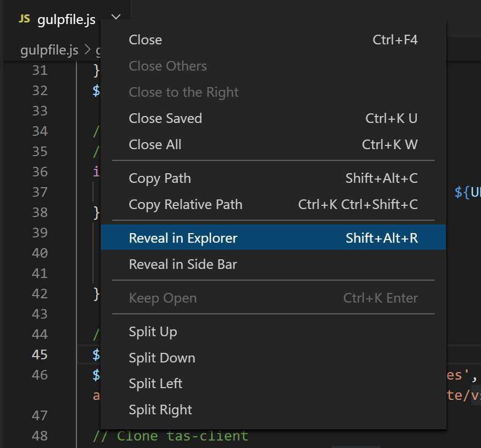This screenshot has width=481, height=448.
Task: Choose Split Down
Action: pyautogui.click(x=161, y=358)
